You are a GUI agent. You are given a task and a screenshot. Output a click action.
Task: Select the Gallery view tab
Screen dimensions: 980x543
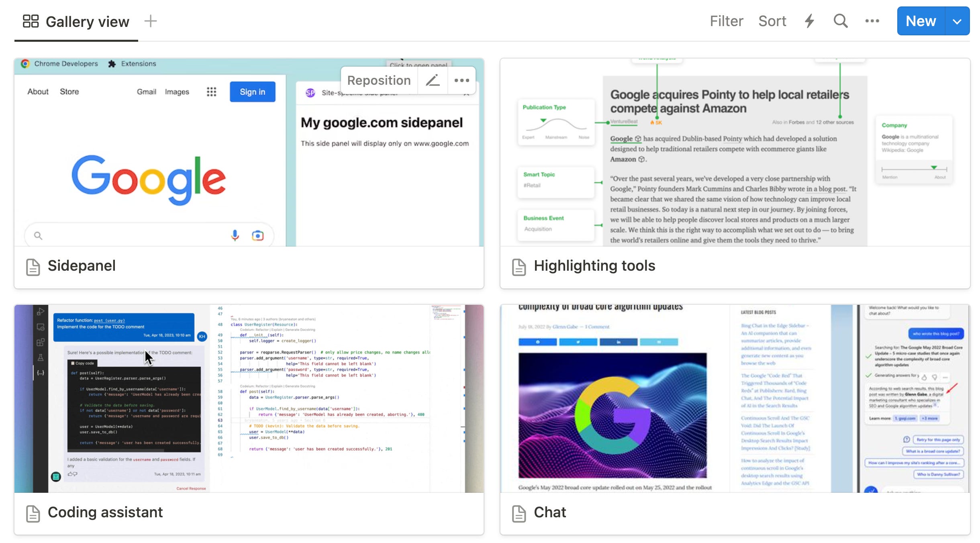click(x=87, y=22)
